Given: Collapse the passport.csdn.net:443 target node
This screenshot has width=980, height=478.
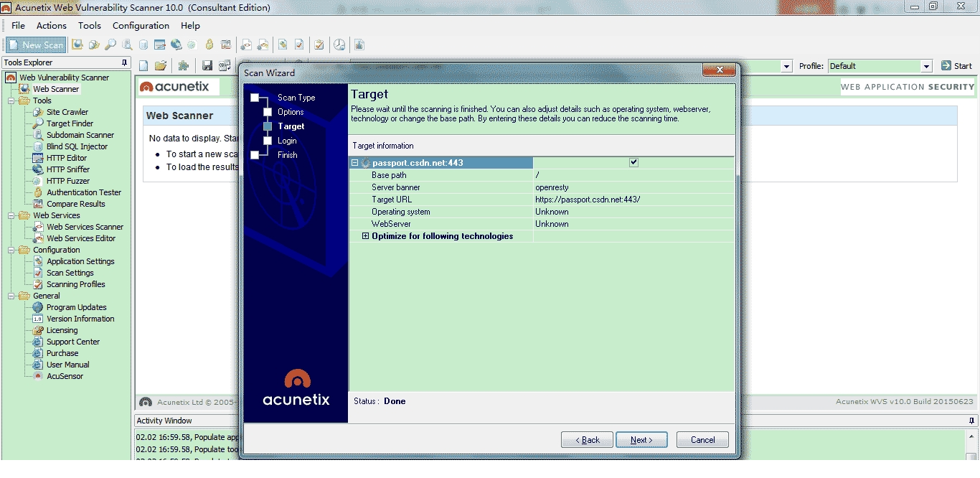Looking at the screenshot, I should pos(354,163).
